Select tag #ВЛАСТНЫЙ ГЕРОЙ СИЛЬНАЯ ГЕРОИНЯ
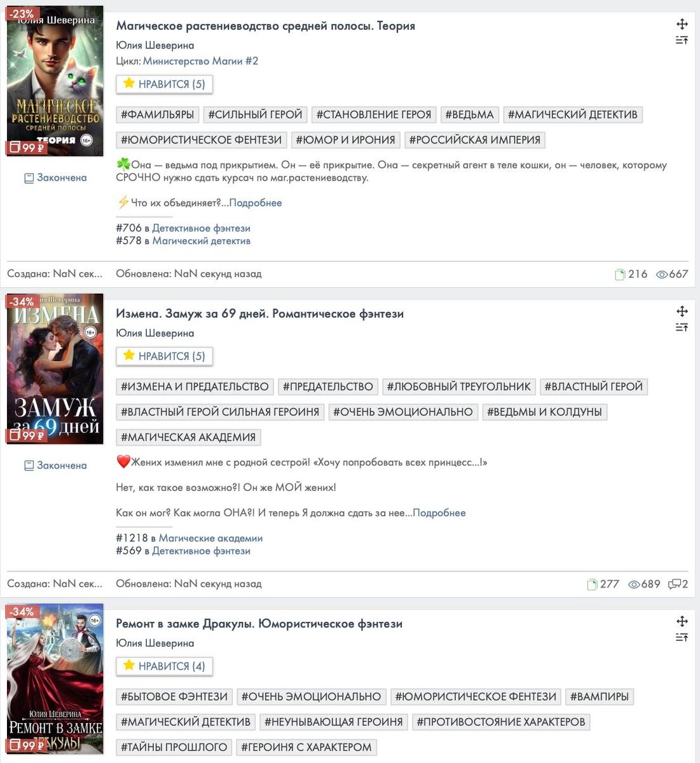 click(x=220, y=412)
